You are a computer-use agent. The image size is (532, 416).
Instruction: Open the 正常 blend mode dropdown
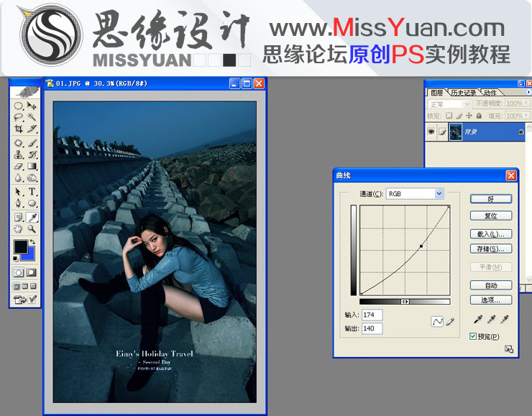click(x=467, y=103)
